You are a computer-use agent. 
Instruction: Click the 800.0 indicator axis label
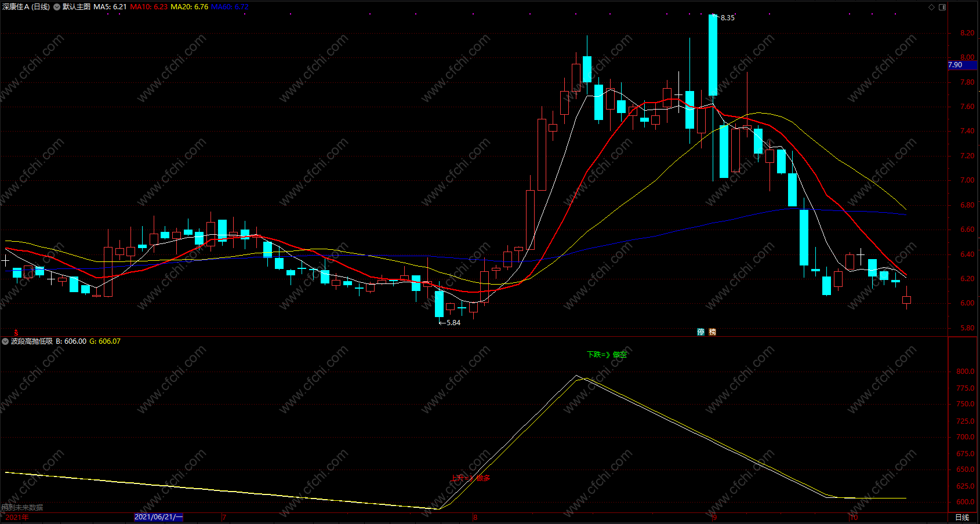coord(966,372)
